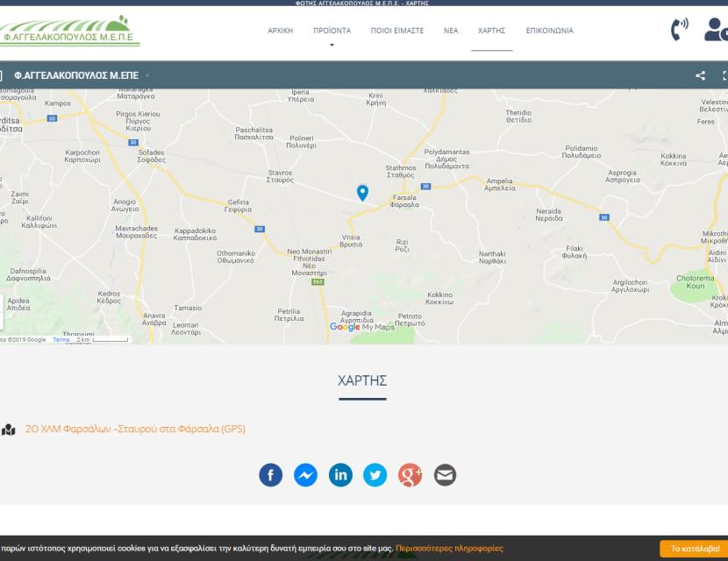This screenshot has width=728, height=561.
Task: Click the Tamasio map label
Action: pyautogui.click(x=188, y=308)
